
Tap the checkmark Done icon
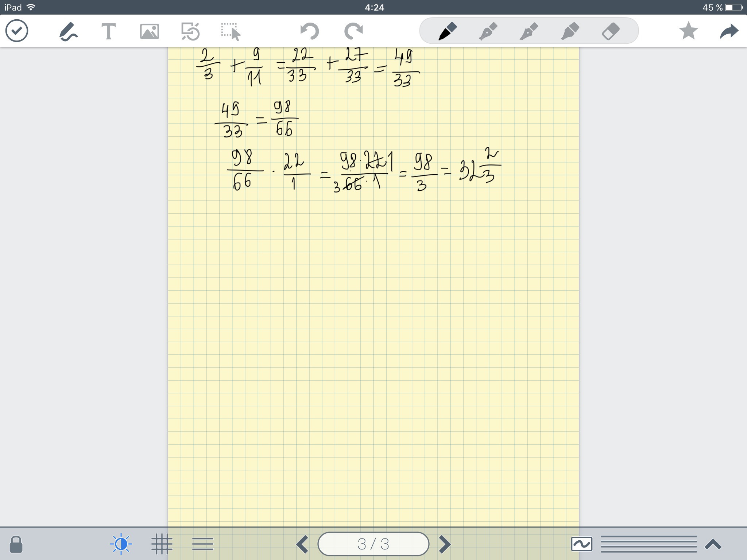tap(17, 31)
